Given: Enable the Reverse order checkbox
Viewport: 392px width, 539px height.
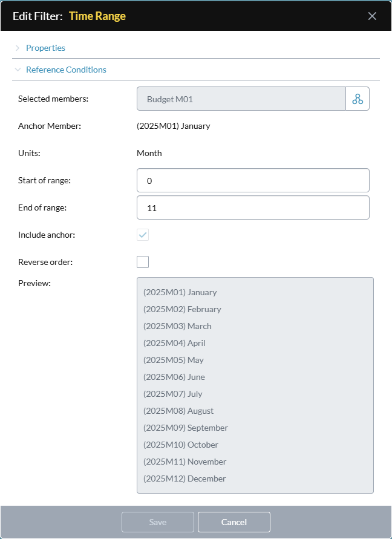Looking at the screenshot, I should point(143,262).
